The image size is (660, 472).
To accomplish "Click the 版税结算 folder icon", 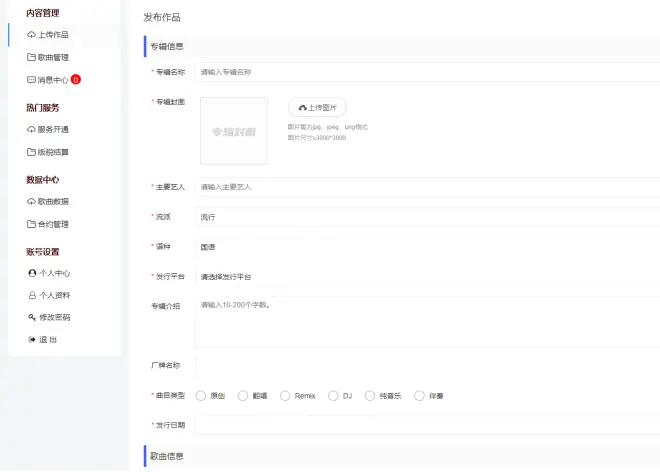I will pos(31,153).
